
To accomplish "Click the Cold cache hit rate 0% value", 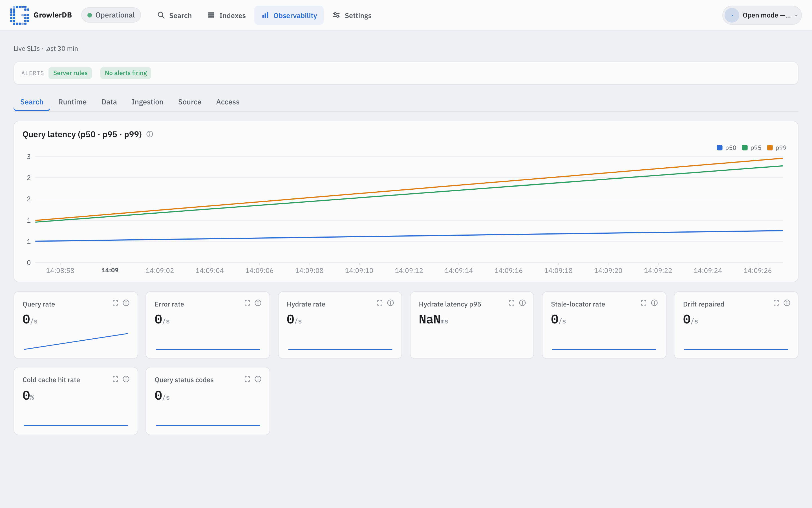I will pos(28,396).
